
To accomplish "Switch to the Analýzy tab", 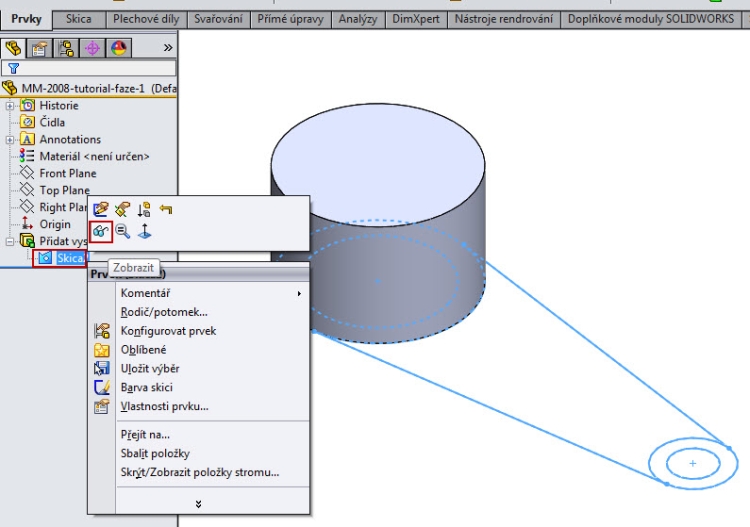I will click(358, 19).
